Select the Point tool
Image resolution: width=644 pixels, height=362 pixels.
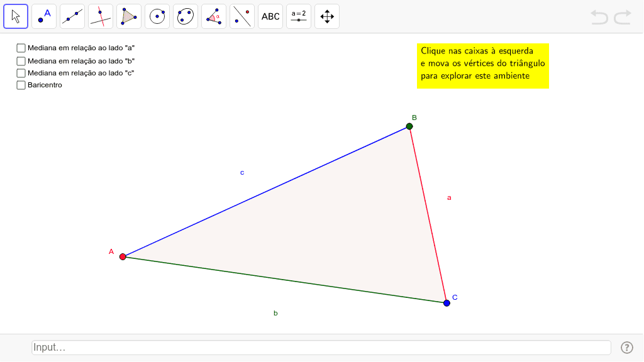pos(44,16)
